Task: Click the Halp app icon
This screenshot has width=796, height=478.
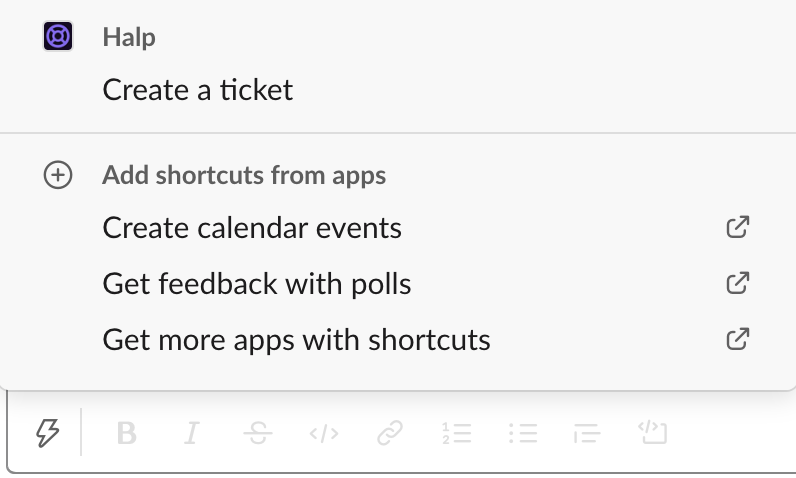Action: point(58,36)
